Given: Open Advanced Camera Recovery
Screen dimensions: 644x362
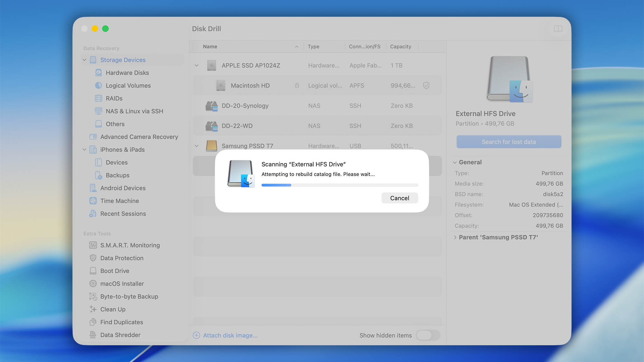Looking at the screenshot, I should (93, 137).
